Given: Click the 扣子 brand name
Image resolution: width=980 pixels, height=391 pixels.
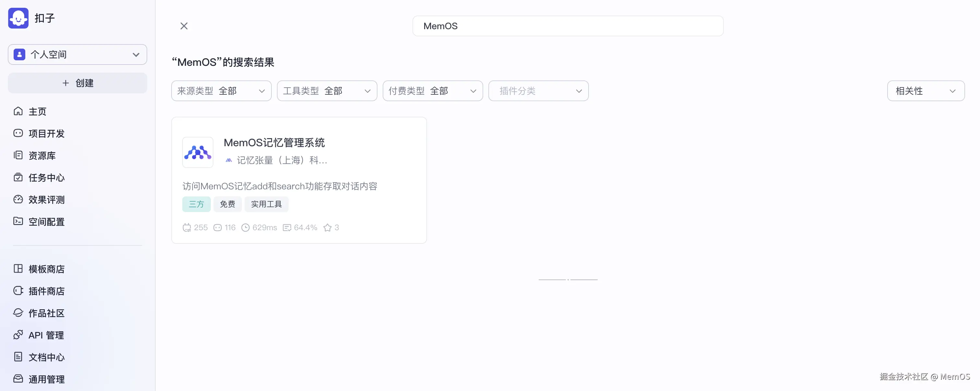Looking at the screenshot, I should point(44,18).
